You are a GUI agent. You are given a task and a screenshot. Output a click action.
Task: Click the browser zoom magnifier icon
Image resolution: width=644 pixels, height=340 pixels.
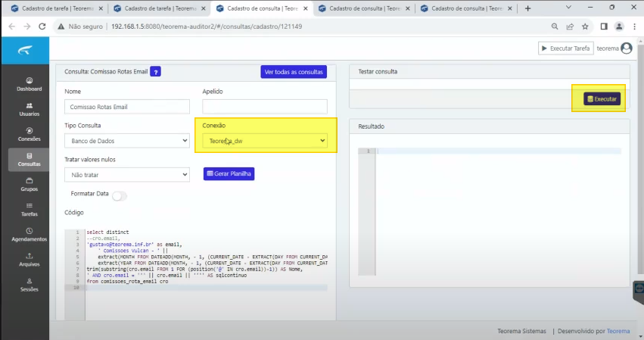pos(555,27)
